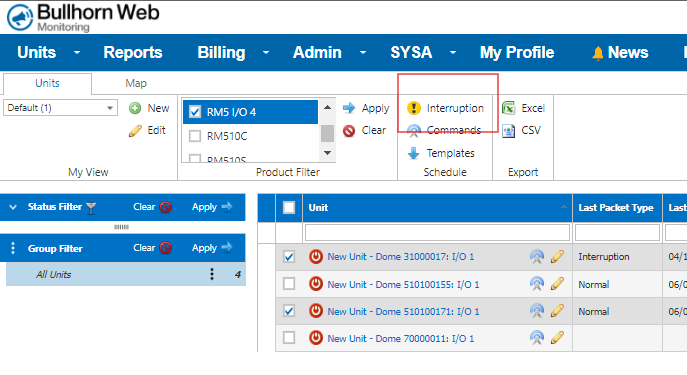Click power icon for Dome 31000017

[x=315, y=256]
